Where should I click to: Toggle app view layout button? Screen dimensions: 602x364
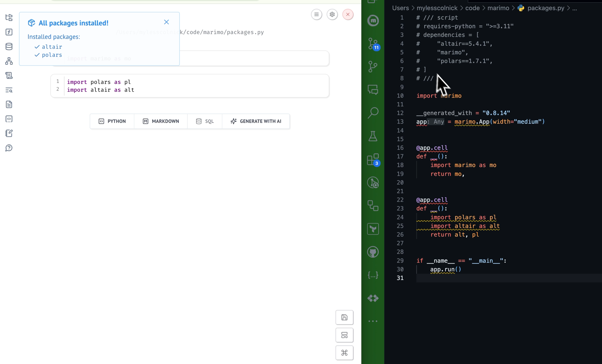tap(344, 335)
